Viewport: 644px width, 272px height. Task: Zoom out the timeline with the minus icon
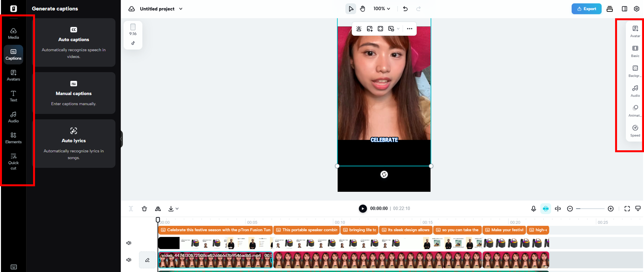click(570, 209)
